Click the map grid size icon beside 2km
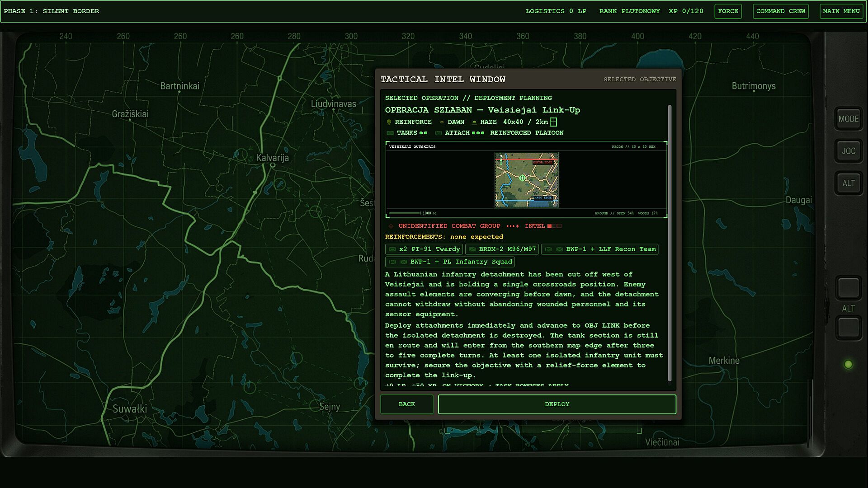The image size is (868, 488). (x=553, y=122)
